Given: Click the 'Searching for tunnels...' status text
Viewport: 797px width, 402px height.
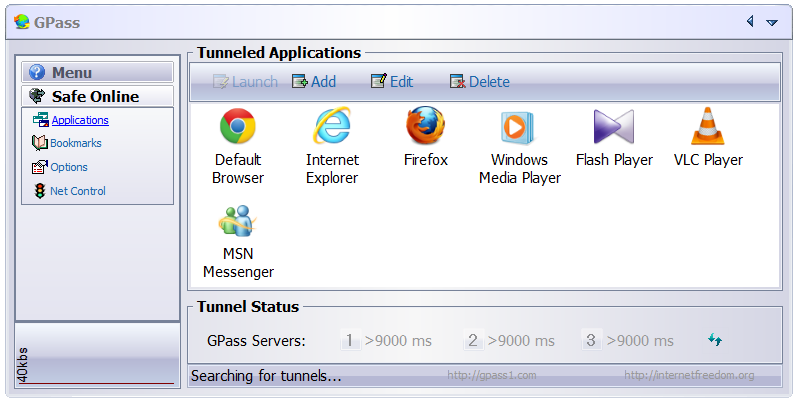Looking at the screenshot, I should point(266,376).
